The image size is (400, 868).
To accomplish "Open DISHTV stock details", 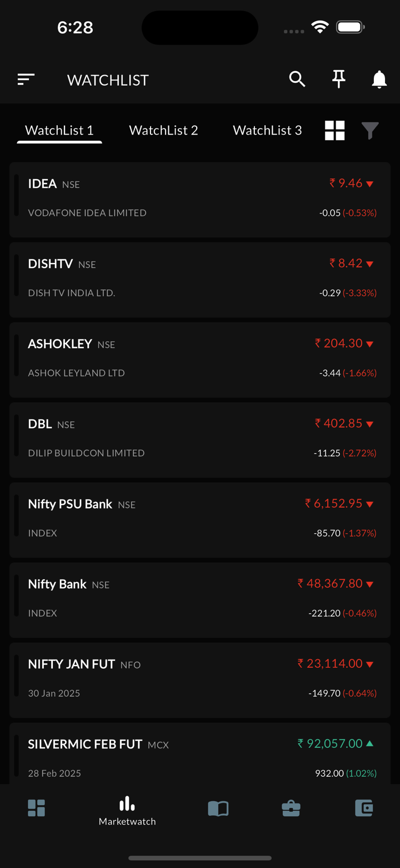I will (200, 280).
